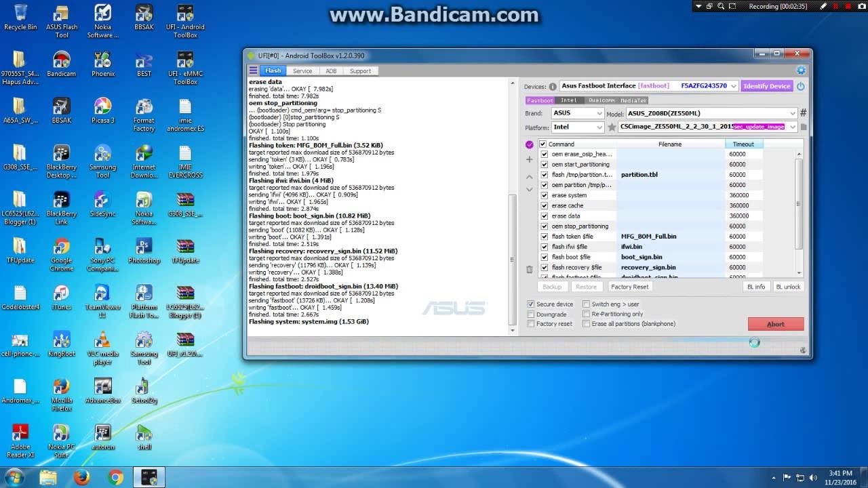Viewport: 868px width, 488px height.
Task: Enable Erase all partitions (blankphone) checkbox
Action: (586, 324)
